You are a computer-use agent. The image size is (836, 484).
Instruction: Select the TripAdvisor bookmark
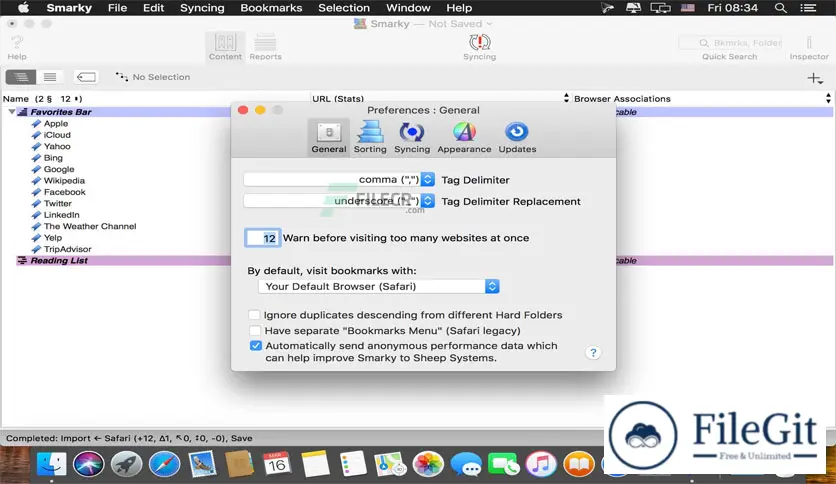click(67, 249)
